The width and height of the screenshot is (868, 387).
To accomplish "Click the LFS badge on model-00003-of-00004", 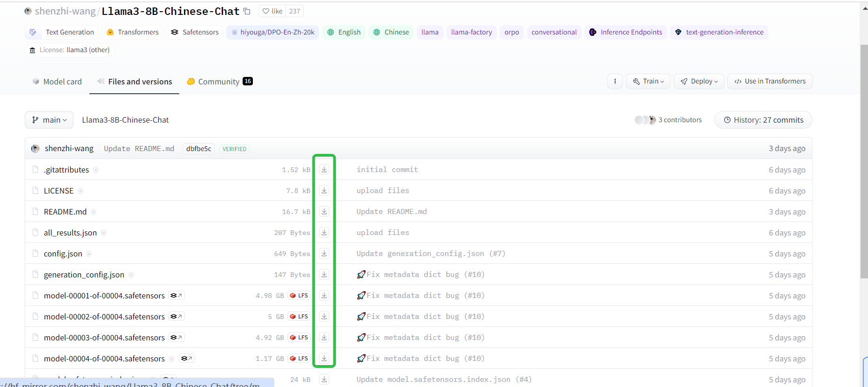I will coord(299,338).
